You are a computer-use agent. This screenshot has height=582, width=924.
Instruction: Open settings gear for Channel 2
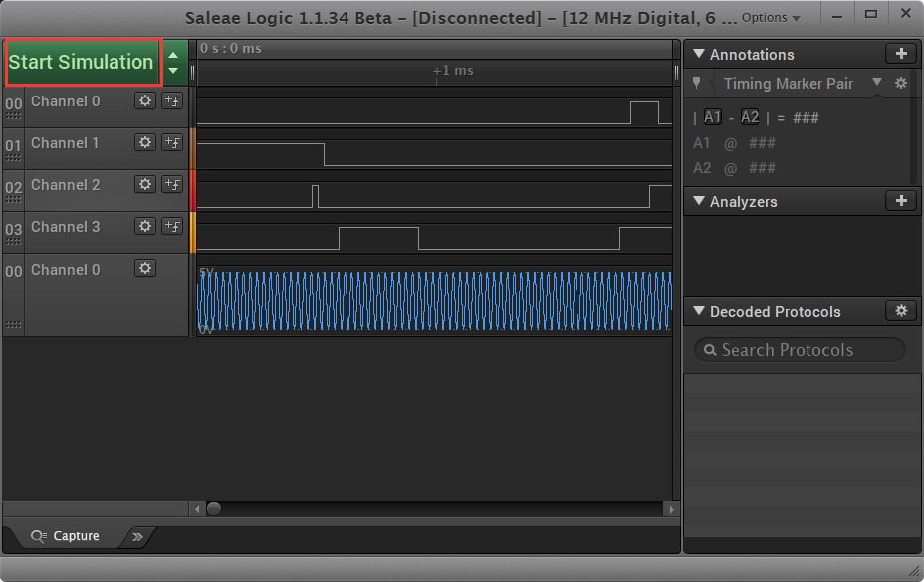point(145,184)
